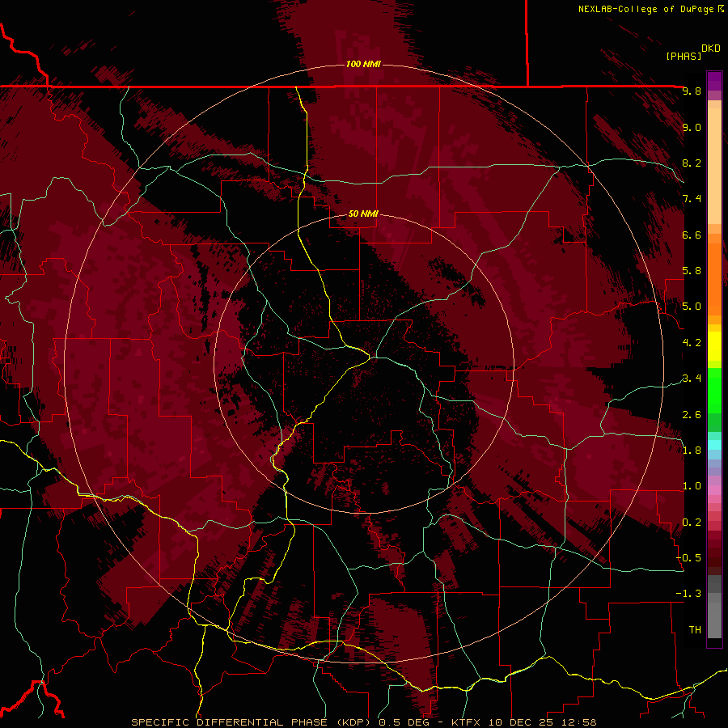This screenshot has width=728, height=728.
Task: Click the 3.4 scale value
Action: click(692, 379)
